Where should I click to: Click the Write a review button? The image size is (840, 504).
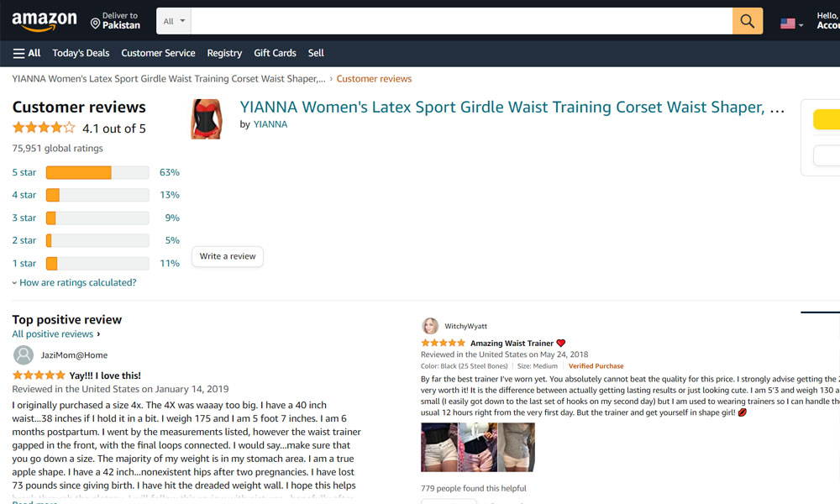228,256
